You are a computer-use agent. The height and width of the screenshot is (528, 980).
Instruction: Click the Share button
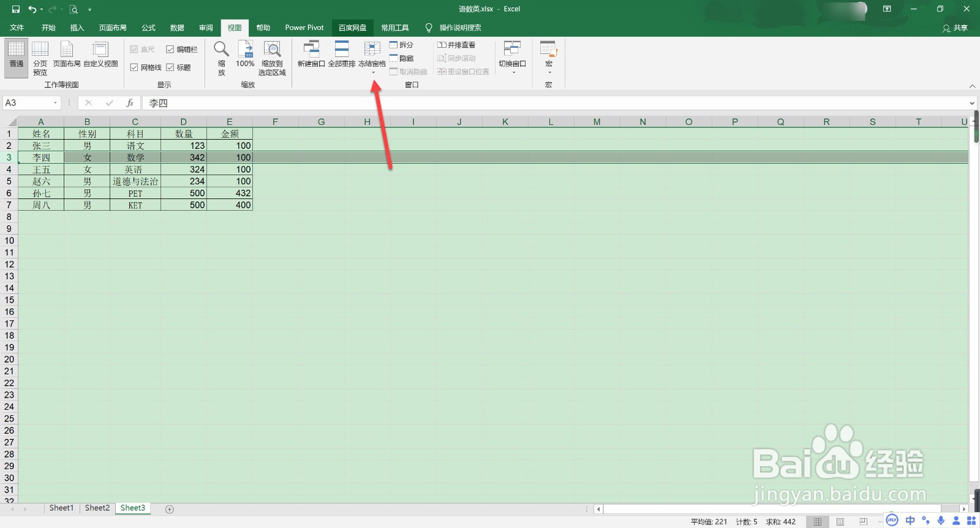[x=956, y=28]
